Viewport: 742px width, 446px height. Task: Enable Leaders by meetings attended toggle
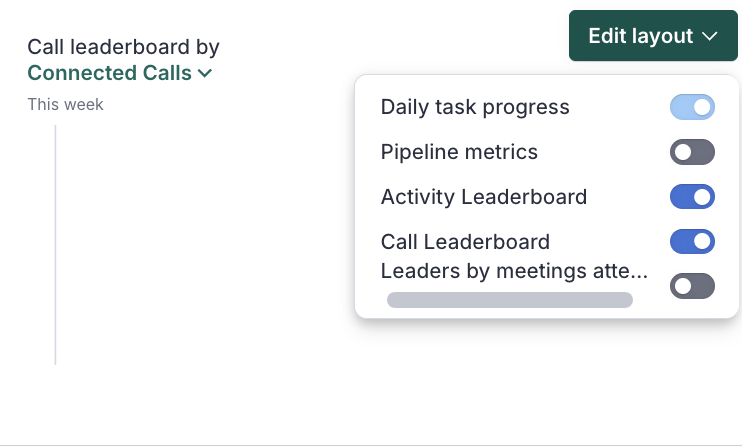pyautogui.click(x=692, y=286)
